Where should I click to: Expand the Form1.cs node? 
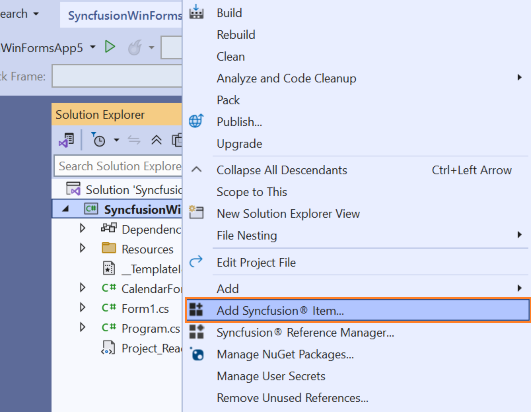(x=82, y=308)
